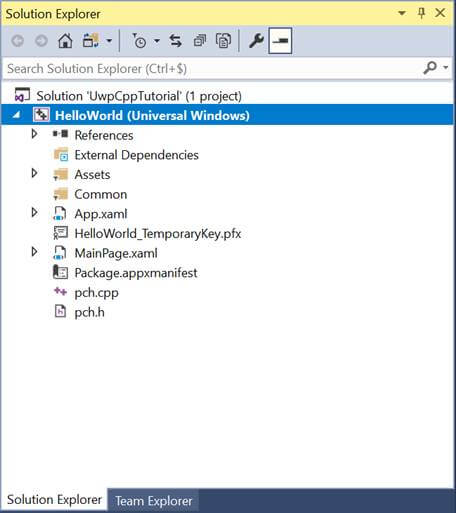The height and width of the screenshot is (513, 456).
Task: Click the Back navigation arrow in toolbar
Action: click(18, 41)
